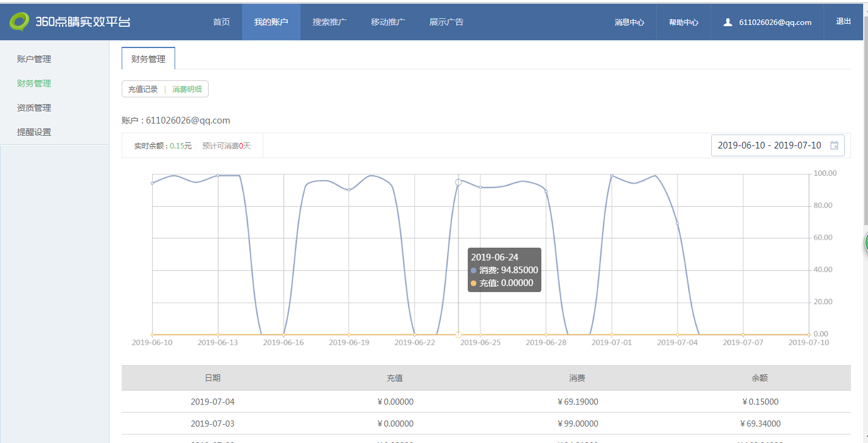Click the 余额 column header
The width and height of the screenshot is (868, 443).
(760, 378)
